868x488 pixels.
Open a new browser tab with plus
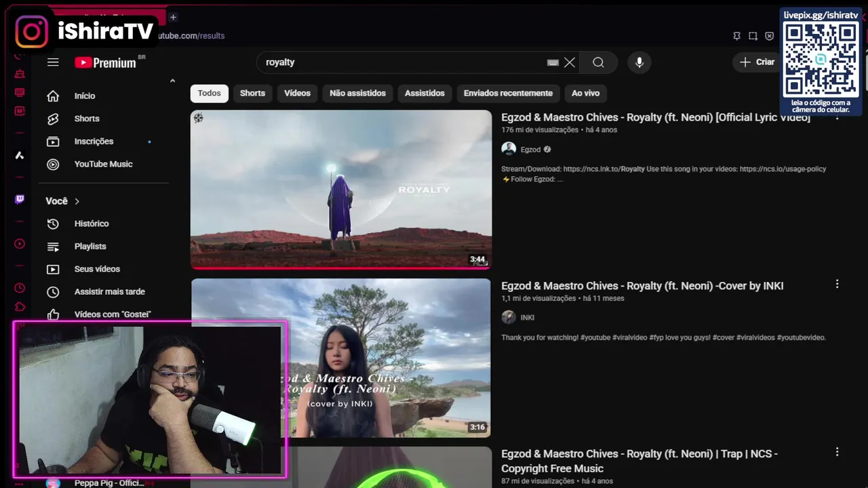click(x=173, y=18)
